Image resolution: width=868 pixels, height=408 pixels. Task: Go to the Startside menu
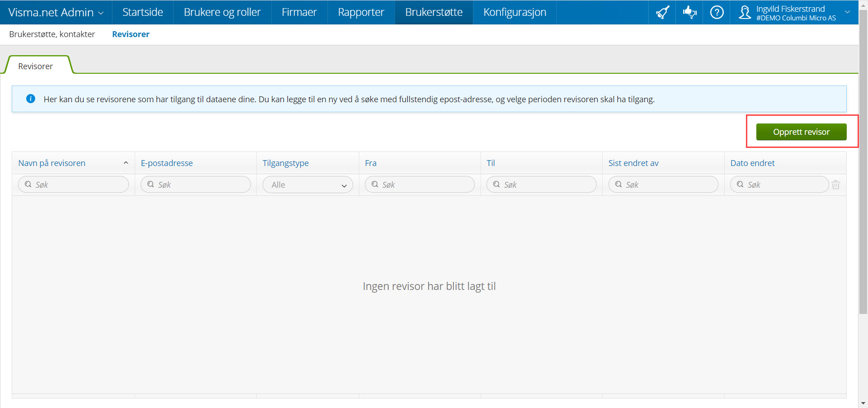tap(142, 12)
